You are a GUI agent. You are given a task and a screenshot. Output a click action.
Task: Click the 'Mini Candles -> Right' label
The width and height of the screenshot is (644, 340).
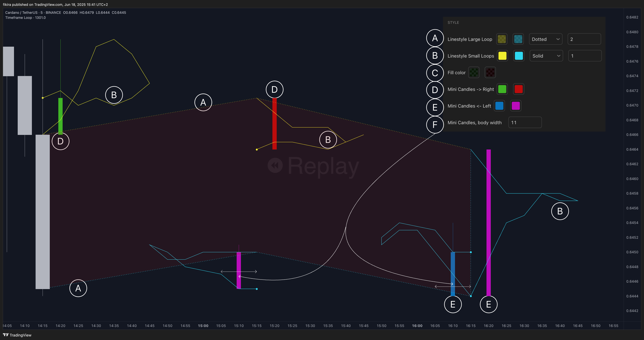tap(471, 89)
